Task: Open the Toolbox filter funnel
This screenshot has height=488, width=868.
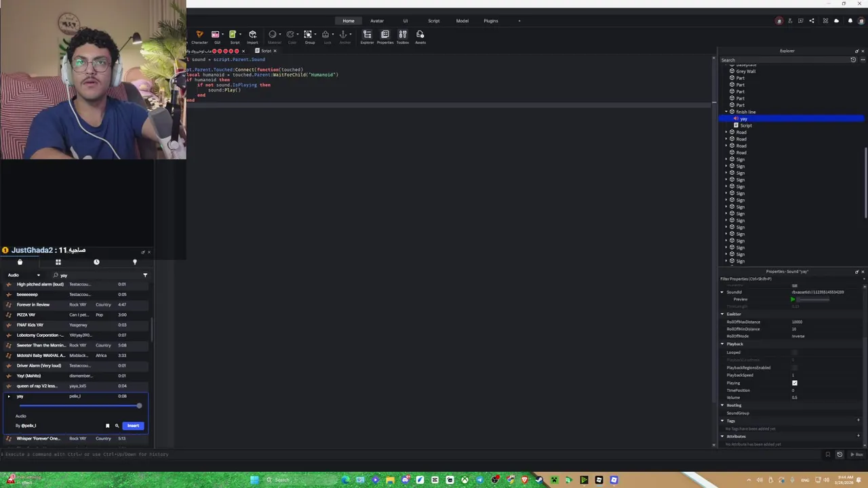Action: 145,275
